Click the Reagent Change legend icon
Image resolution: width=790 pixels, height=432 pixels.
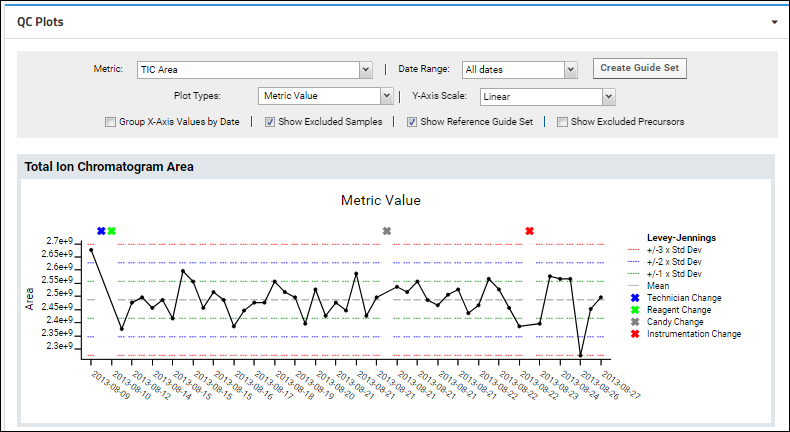tap(635, 310)
